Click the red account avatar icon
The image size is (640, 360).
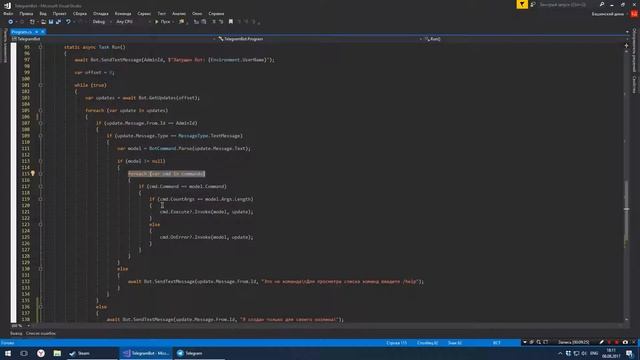[634, 14]
